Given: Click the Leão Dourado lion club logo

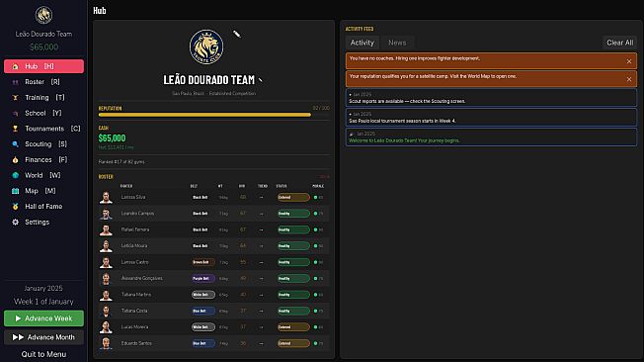Looking at the screenshot, I should pyautogui.click(x=206, y=46).
